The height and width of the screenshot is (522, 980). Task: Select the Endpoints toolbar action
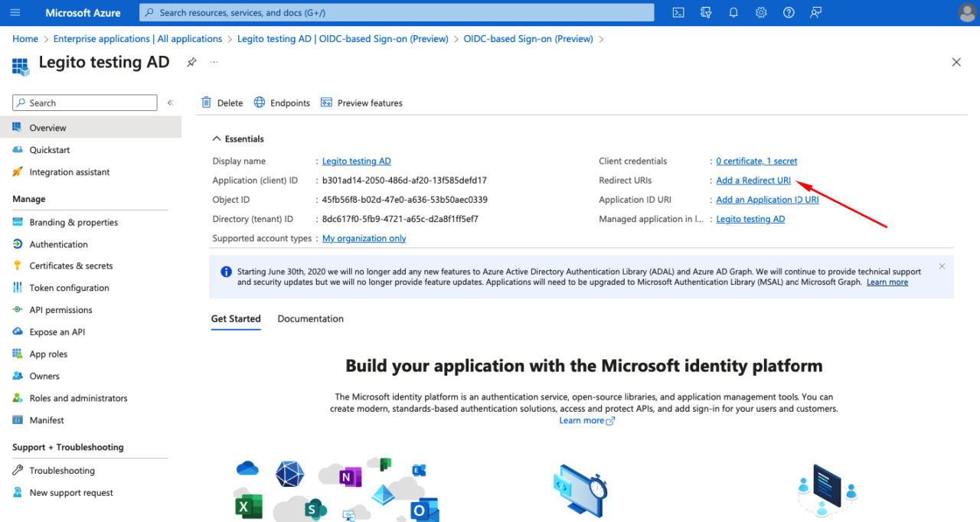click(281, 102)
